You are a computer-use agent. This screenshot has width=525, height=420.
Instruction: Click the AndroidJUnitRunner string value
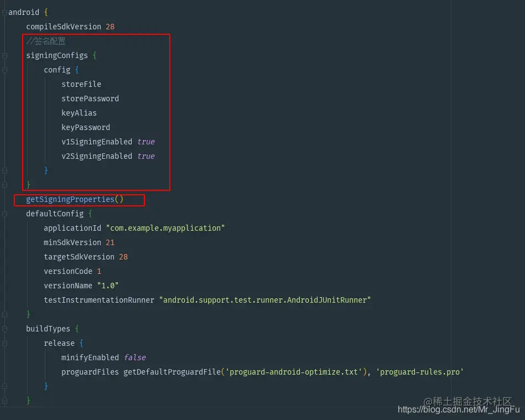tap(265, 300)
